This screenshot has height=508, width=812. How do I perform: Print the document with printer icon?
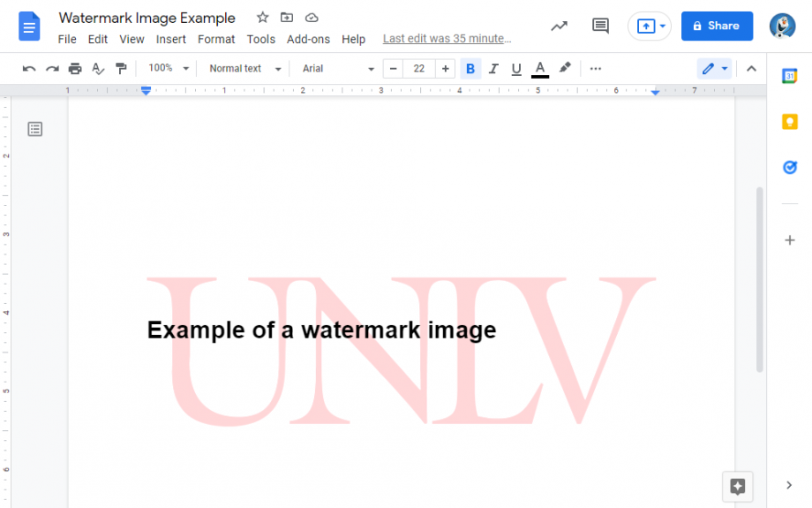tap(75, 68)
